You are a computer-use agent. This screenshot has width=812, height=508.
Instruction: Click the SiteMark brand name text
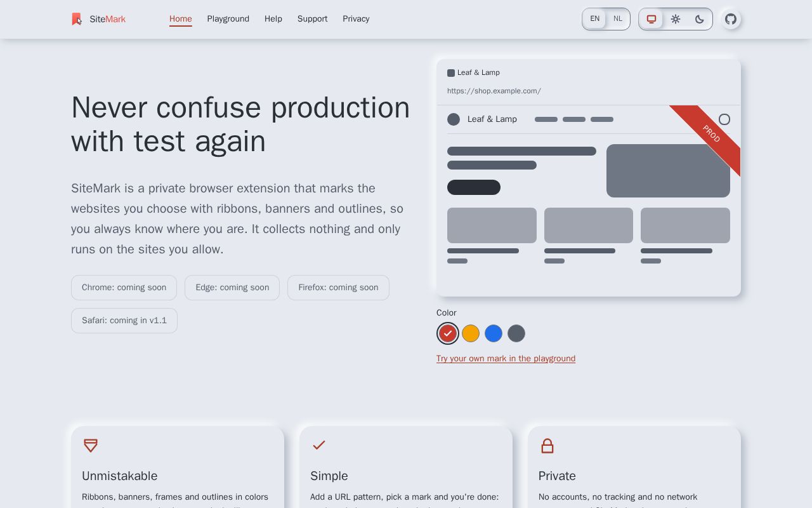[108, 19]
